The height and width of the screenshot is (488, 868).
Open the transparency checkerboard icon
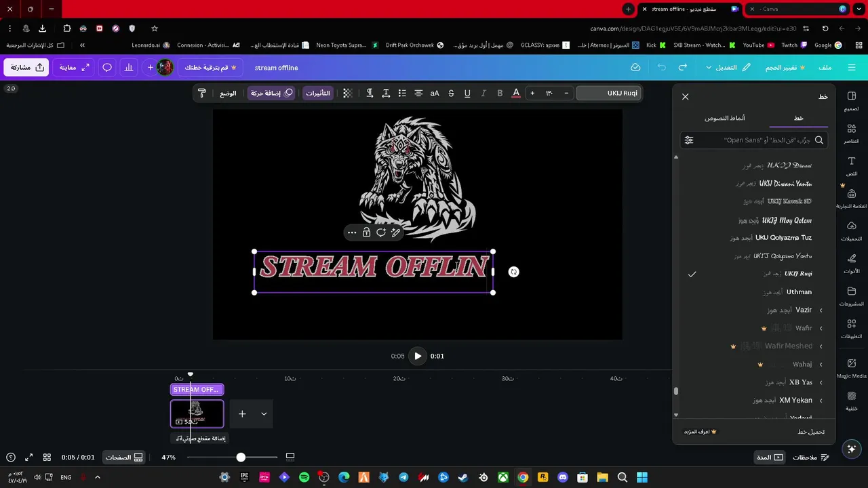coord(347,93)
